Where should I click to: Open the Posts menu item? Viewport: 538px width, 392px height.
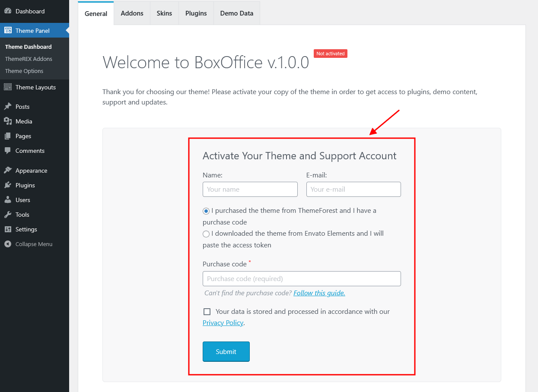[35, 107]
